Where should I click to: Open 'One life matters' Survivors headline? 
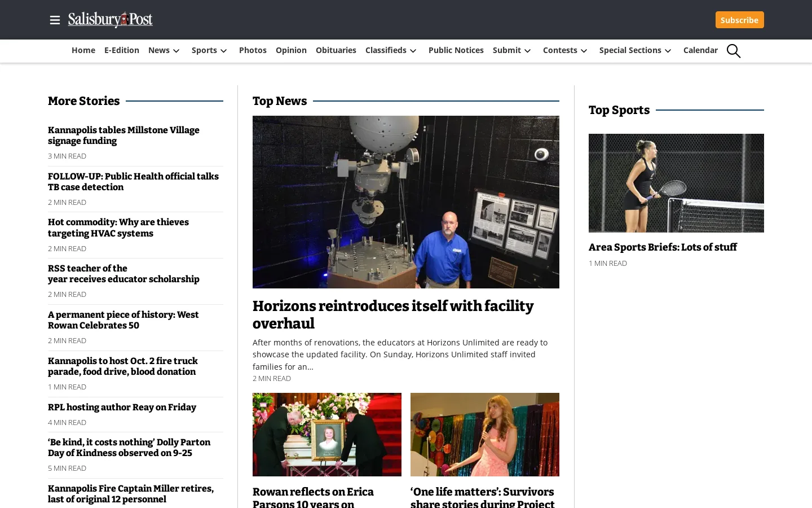pos(483,497)
